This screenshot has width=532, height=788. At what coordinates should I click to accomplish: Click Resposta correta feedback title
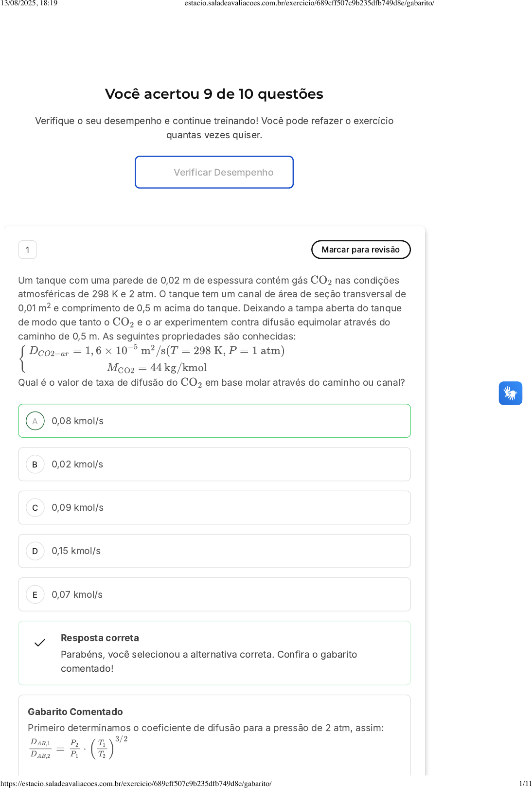pos(100,638)
